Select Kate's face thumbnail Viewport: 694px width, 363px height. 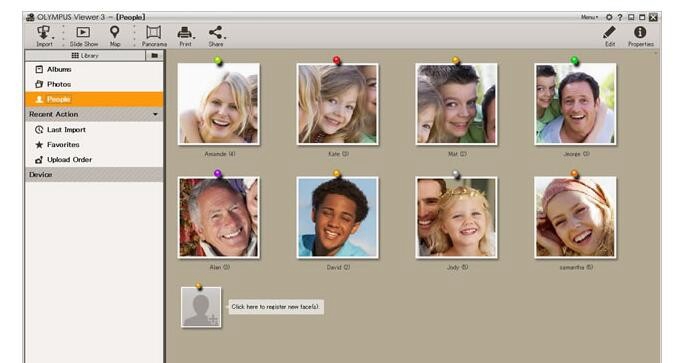tap(337, 104)
